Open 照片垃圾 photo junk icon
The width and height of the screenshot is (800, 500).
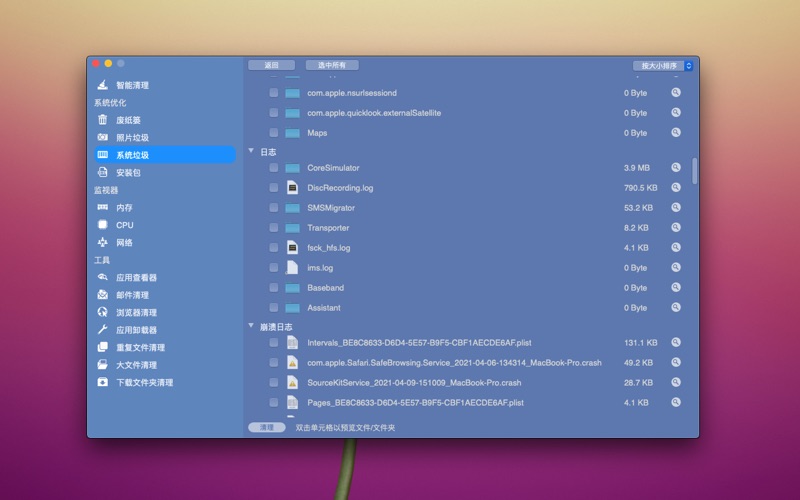(102, 137)
